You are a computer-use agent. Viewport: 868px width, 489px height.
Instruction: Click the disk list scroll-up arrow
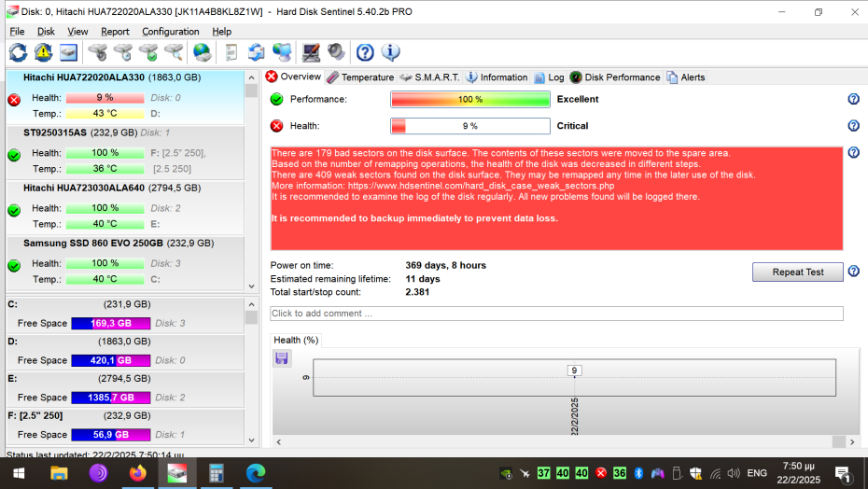[x=251, y=77]
